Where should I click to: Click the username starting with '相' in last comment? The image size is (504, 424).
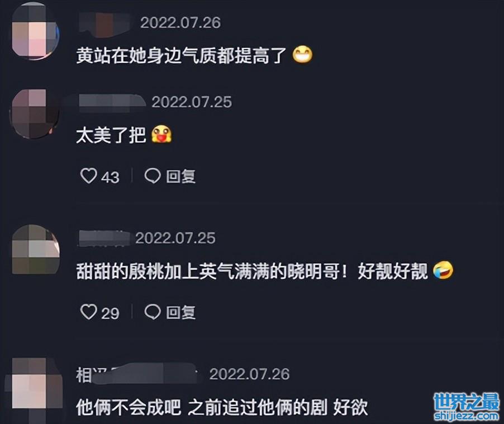[136, 374]
